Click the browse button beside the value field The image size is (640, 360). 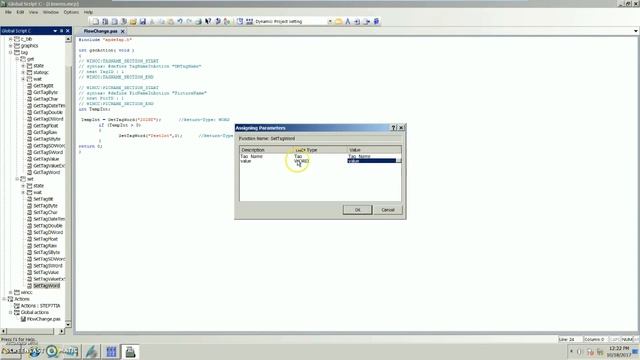[x=399, y=161]
